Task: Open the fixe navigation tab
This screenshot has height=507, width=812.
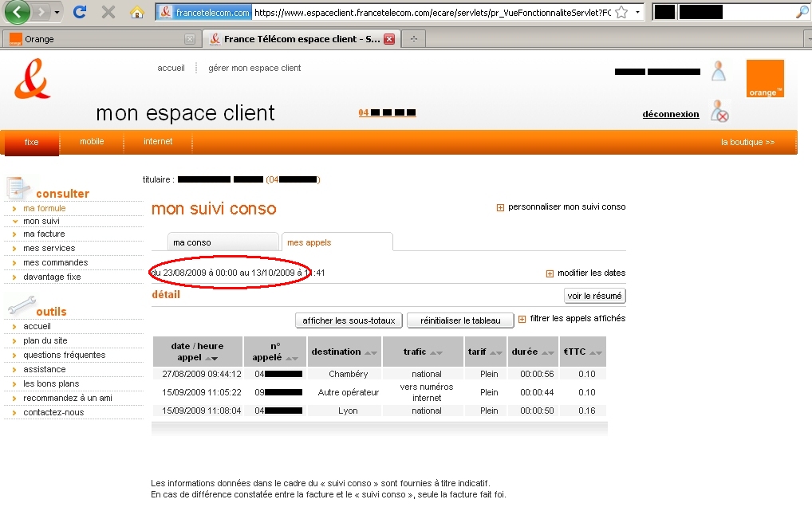Action: [32, 142]
